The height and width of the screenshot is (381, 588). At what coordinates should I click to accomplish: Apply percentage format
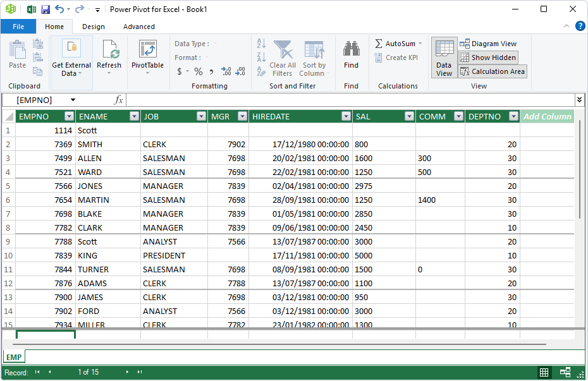point(199,71)
